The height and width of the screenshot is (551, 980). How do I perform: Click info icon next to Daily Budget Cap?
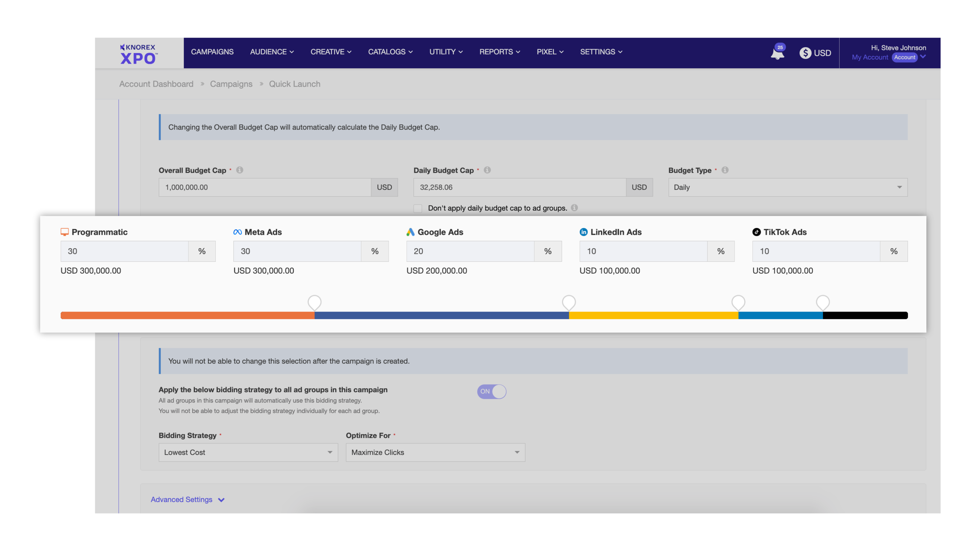(x=487, y=170)
